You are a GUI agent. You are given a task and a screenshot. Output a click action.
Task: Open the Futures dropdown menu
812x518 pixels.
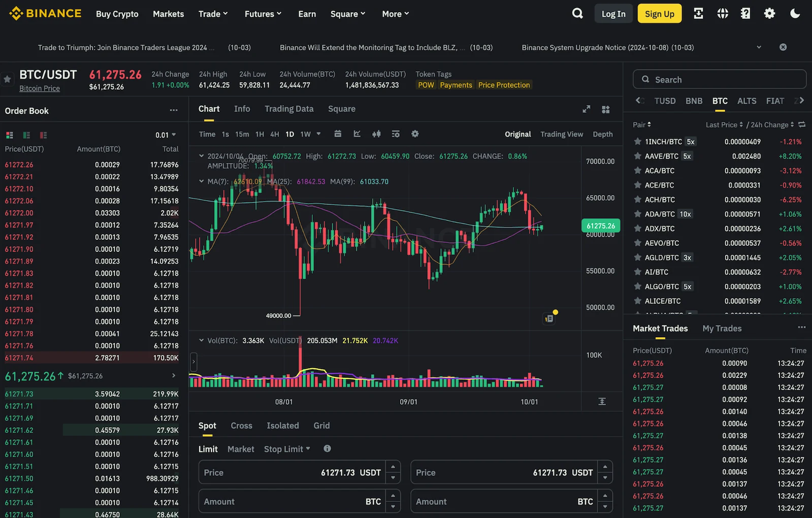(263, 14)
